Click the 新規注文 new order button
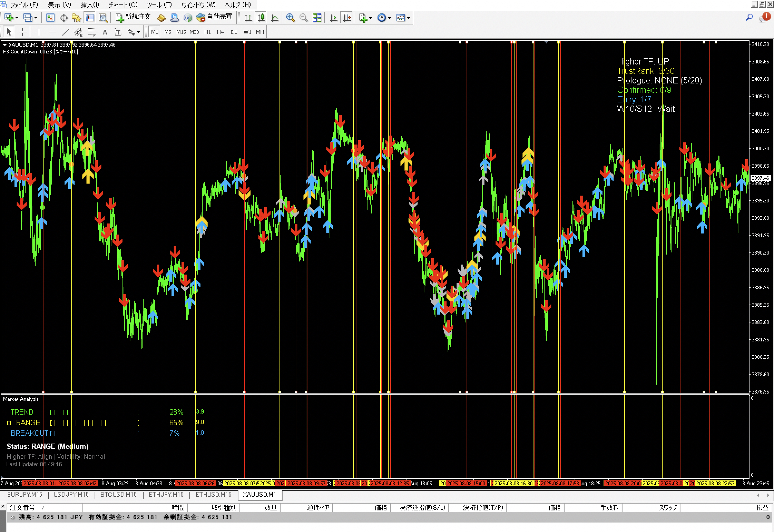Viewport: 774px width, 532px height. tap(133, 17)
